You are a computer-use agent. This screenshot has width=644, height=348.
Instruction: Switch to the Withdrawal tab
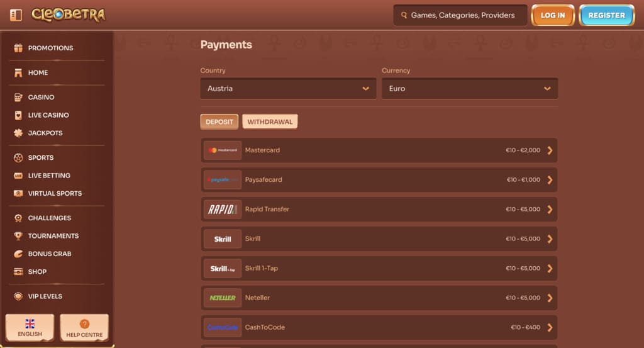(270, 121)
